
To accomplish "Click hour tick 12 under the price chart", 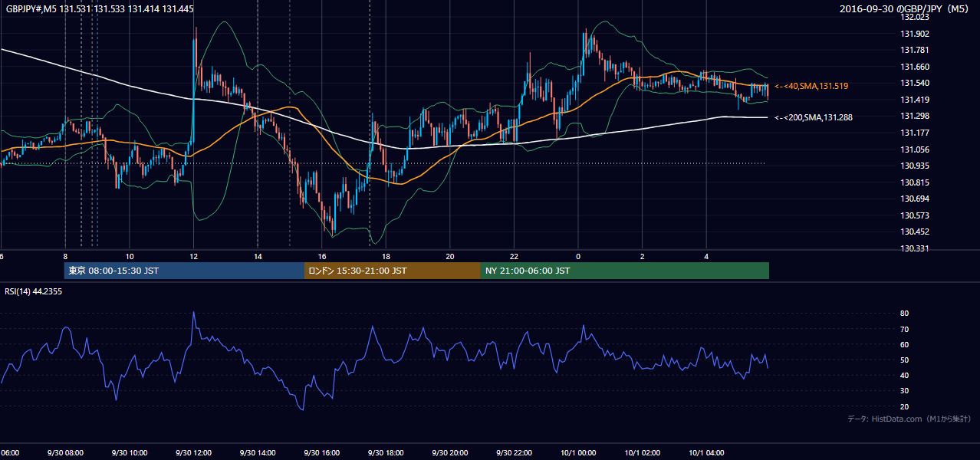I will (194, 256).
